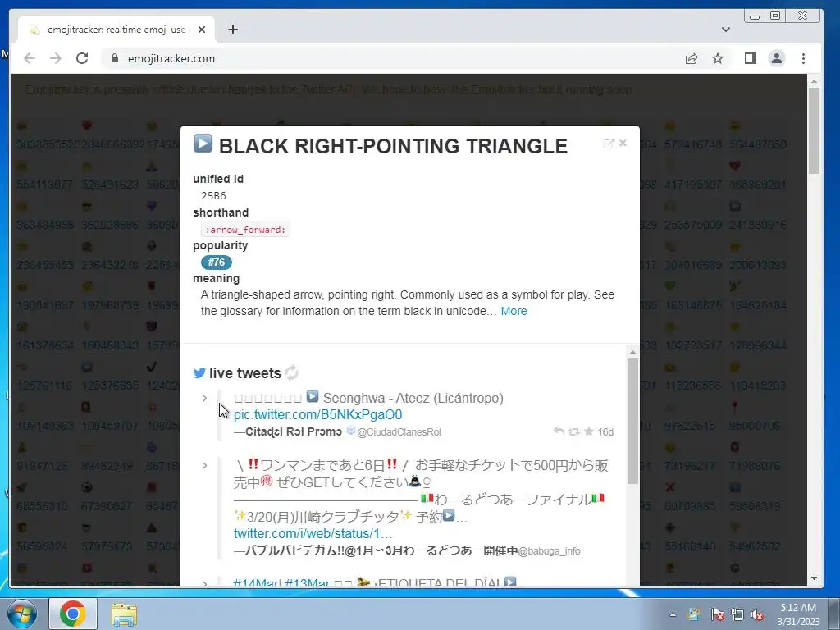Viewport: 840px width, 630px height.
Task: Click the page scroll up arrow
Action: [x=815, y=81]
